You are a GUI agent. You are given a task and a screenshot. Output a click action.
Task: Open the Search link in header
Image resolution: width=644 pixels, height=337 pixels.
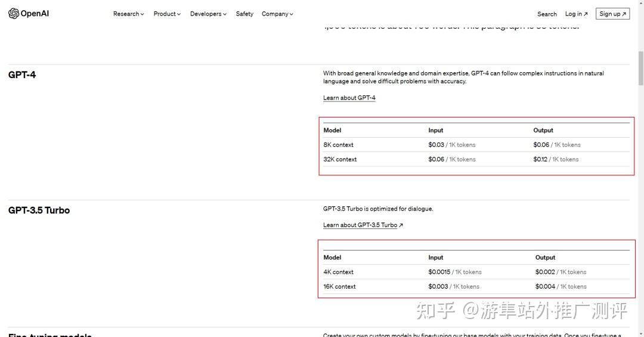click(547, 14)
